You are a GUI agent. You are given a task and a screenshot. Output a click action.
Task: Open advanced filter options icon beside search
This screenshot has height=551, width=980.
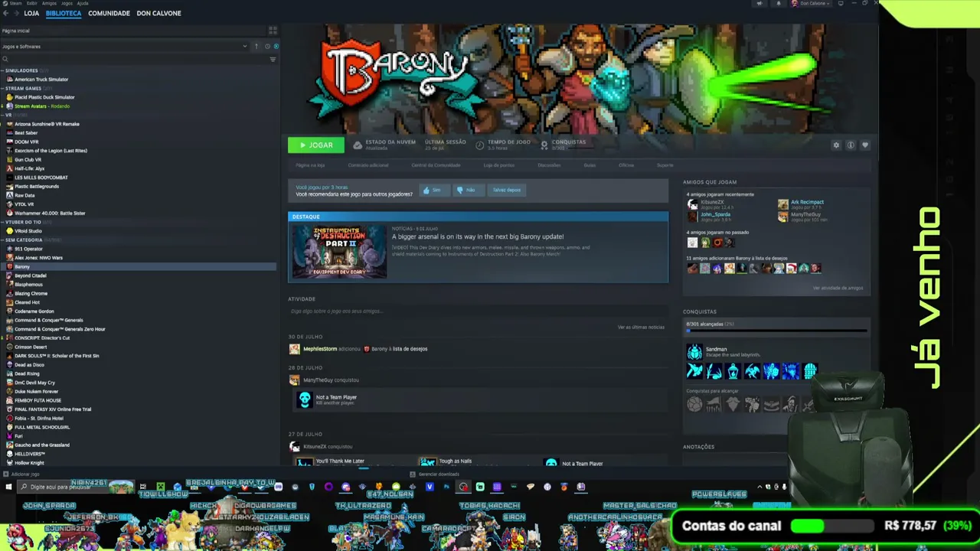[x=273, y=59]
